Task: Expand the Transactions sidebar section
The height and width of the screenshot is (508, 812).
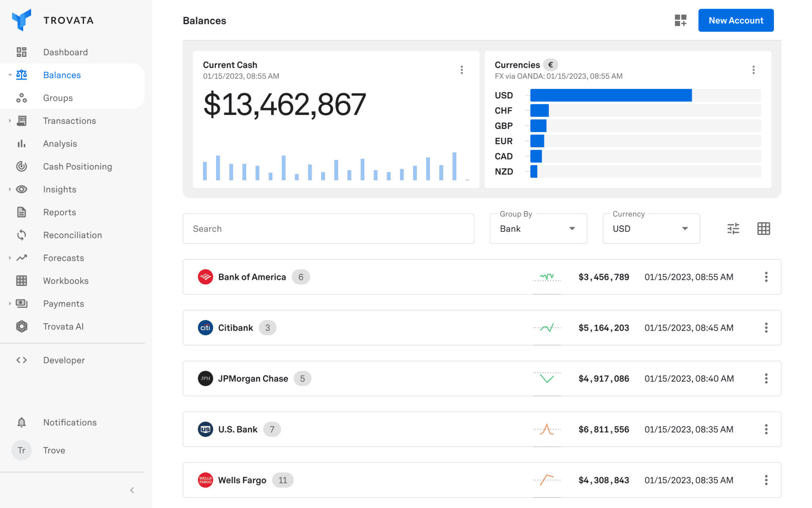Action: 10,121
